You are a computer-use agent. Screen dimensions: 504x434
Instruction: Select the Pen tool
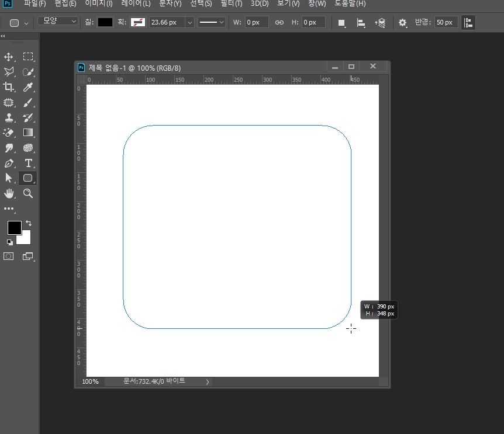(9, 163)
